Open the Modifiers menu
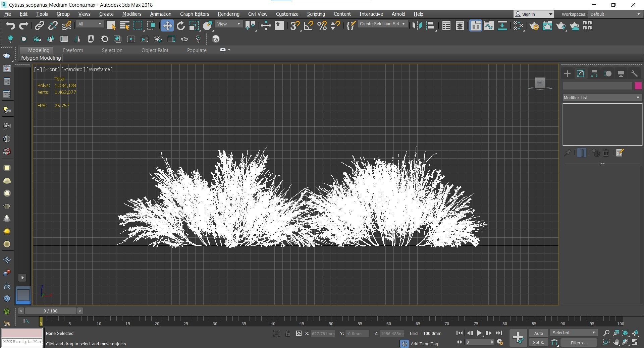644x348 pixels. (x=131, y=14)
